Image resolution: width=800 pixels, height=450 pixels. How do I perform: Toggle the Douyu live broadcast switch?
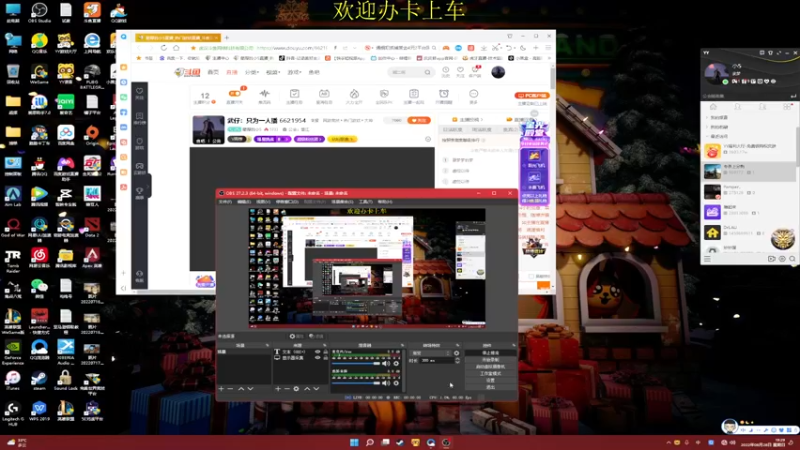point(235,94)
